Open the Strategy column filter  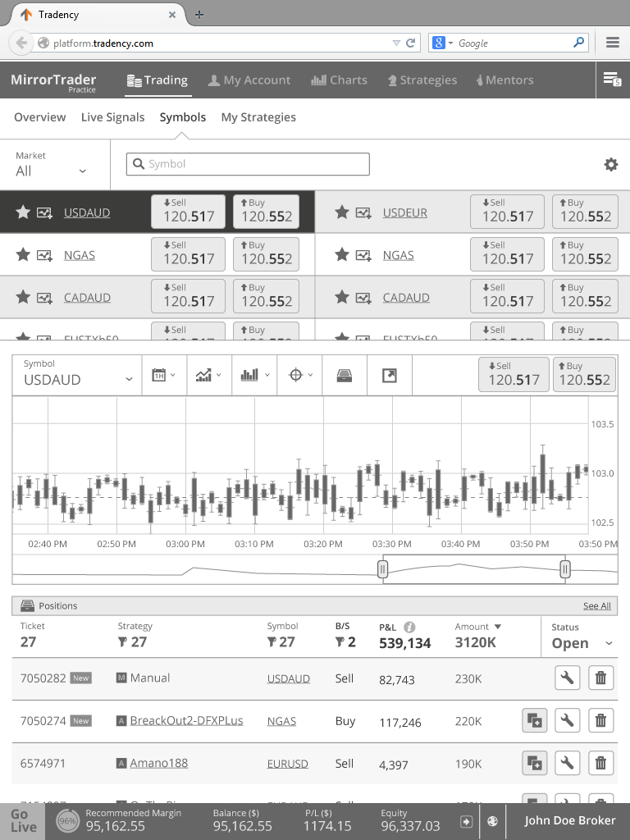tap(122, 641)
